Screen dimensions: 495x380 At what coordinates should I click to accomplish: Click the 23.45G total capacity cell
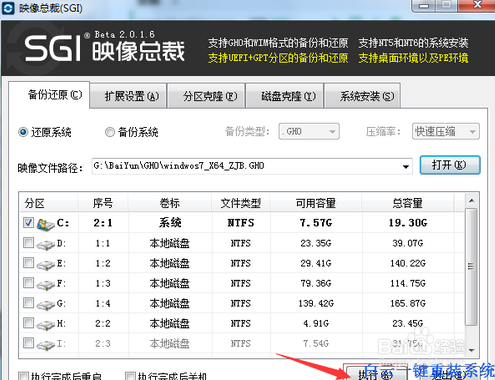(408, 323)
